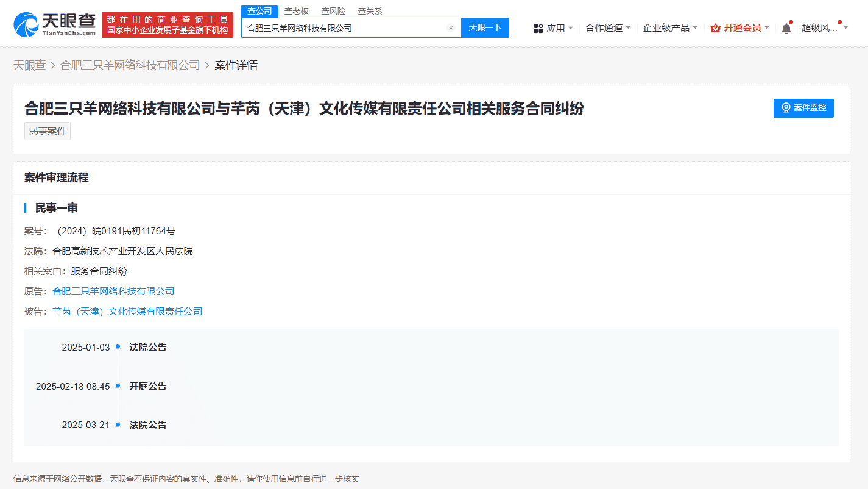Image resolution: width=868 pixels, height=489 pixels.
Task: Switch to the 查老板 search tab
Action: 297,11
